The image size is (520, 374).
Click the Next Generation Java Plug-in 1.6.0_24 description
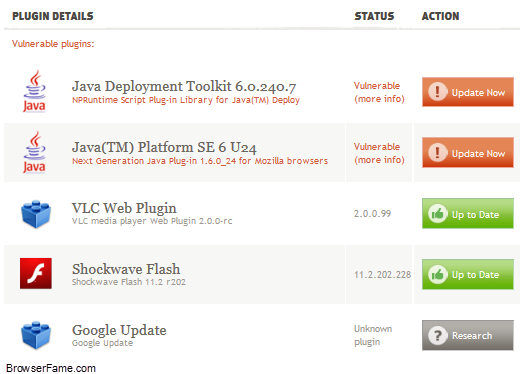click(200, 161)
